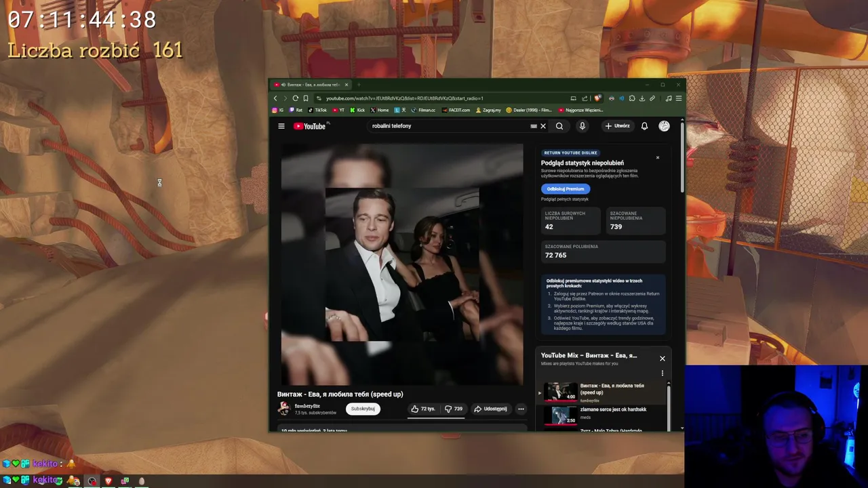Open the browser main hamburger menu
868x488 pixels.
point(678,98)
